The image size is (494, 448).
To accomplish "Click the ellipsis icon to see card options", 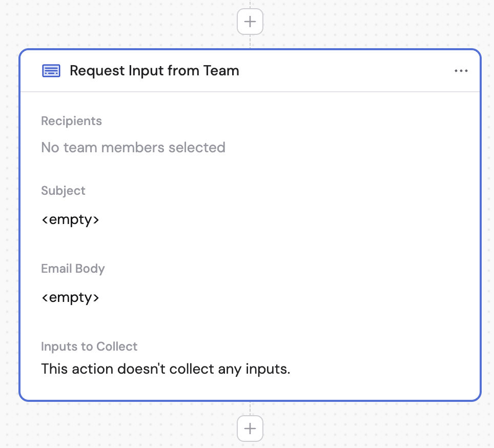I will click(x=461, y=71).
